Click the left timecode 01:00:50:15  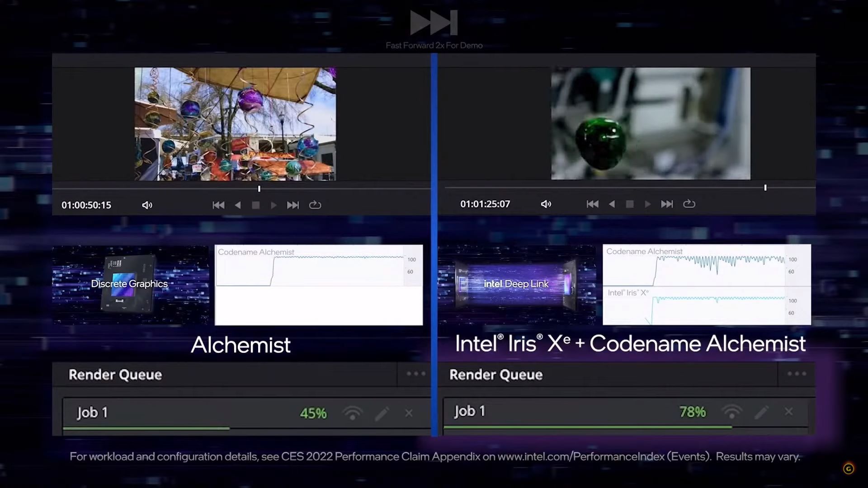[86, 205]
